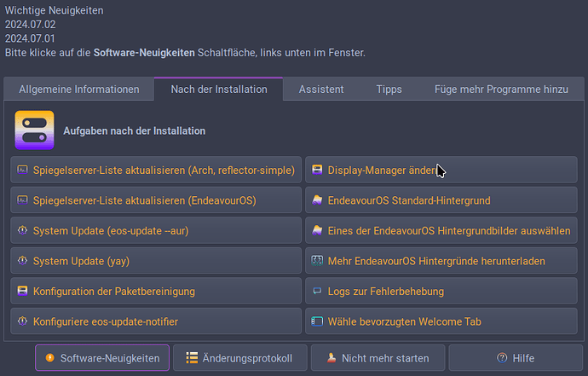Click the question mark icon on Hilfe
The width and height of the screenshot is (588, 376).
coord(502,358)
